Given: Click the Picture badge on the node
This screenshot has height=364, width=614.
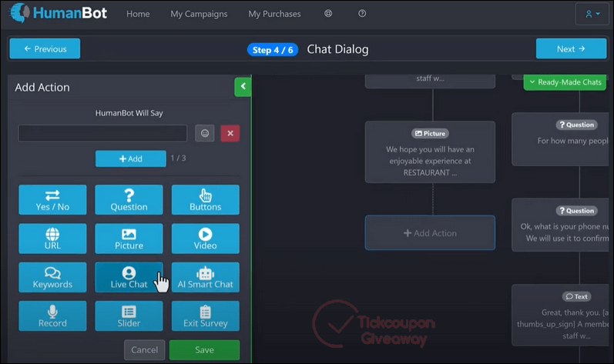Looking at the screenshot, I should click(430, 133).
